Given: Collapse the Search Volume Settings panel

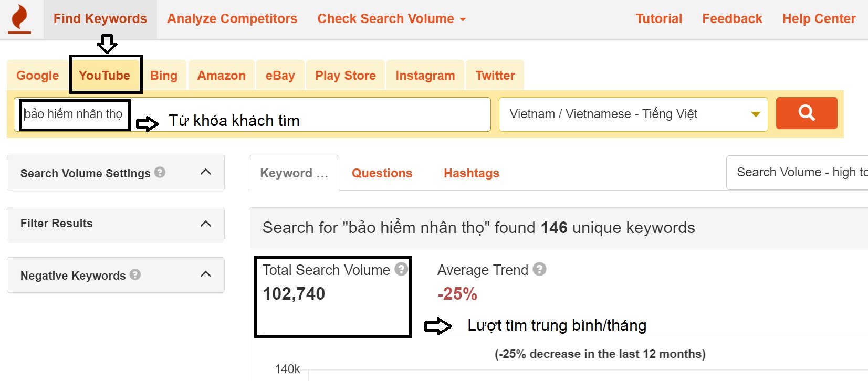Looking at the screenshot, I should coord(205,172).
